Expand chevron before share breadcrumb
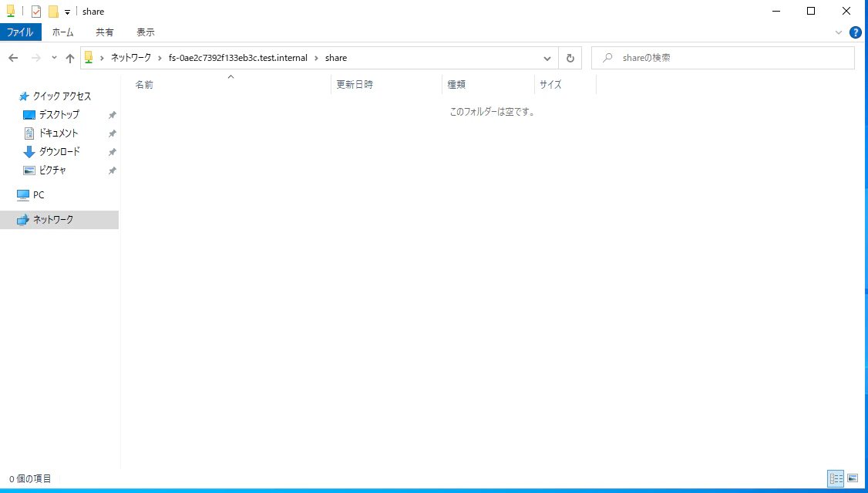 point(317,58)
